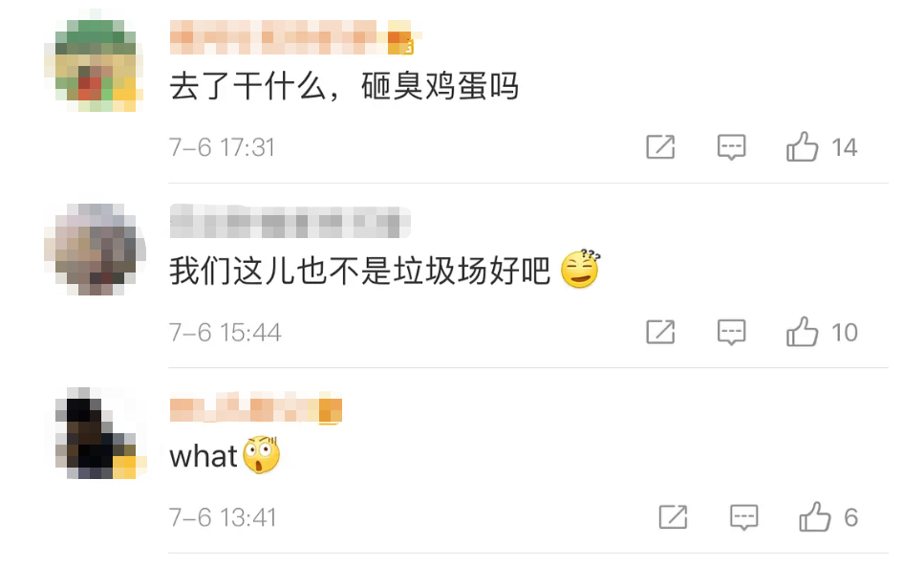Like the comment with 14 likes
The width and height of the screenshot is (924, 567).
(802, 146)
